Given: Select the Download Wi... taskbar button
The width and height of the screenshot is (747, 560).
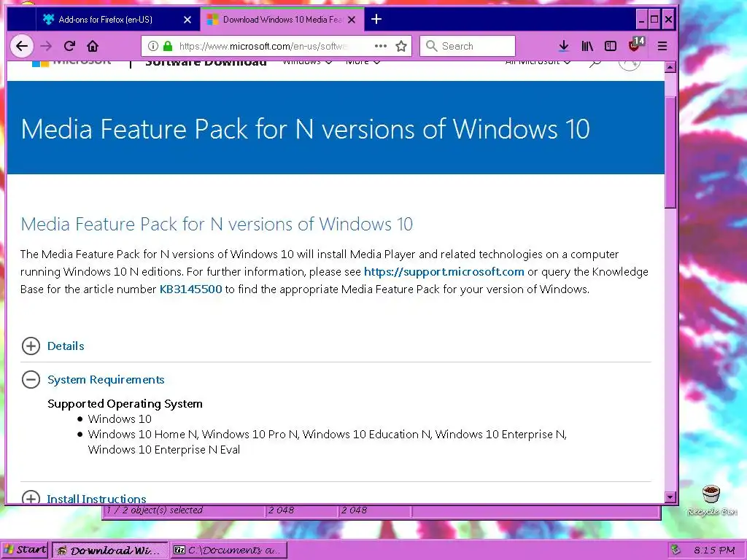Looking at the screenshot, I should (109, 550).
